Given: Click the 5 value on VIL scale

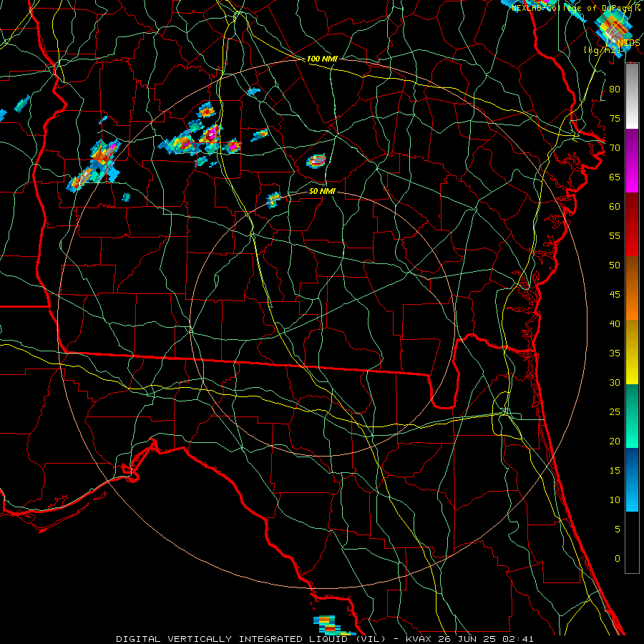Looking at the screenshot, I should pyautogui.click(x=618, y=530).
